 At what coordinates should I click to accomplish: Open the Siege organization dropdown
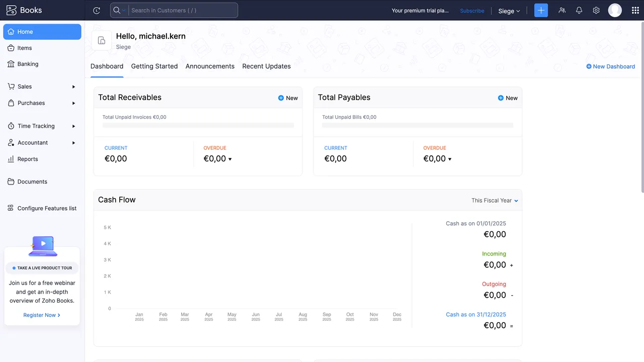click(x=509, y=11)
